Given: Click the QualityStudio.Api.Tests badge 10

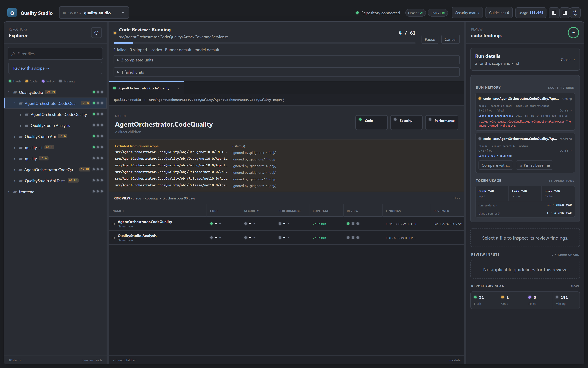Looking at the screenshot, I should (x=73, y=180).
